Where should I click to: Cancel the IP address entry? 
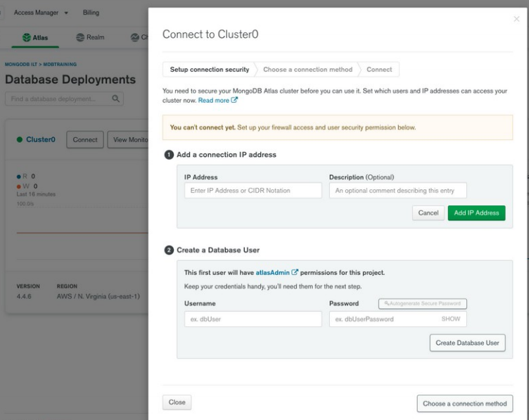(428, 212)
